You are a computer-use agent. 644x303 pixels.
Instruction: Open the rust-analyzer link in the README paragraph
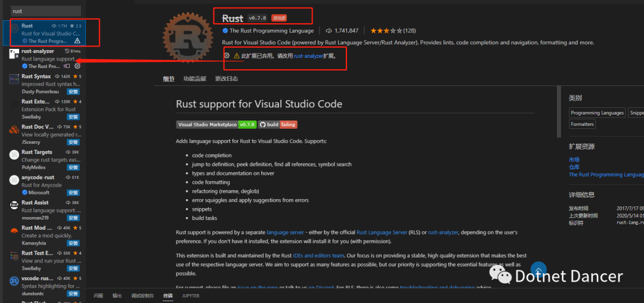click(442, 233)
